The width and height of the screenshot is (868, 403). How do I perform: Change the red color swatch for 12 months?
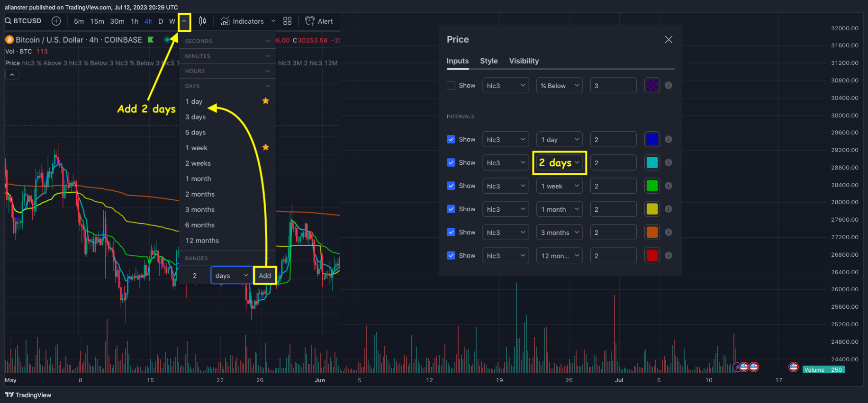tap(652, 255)
